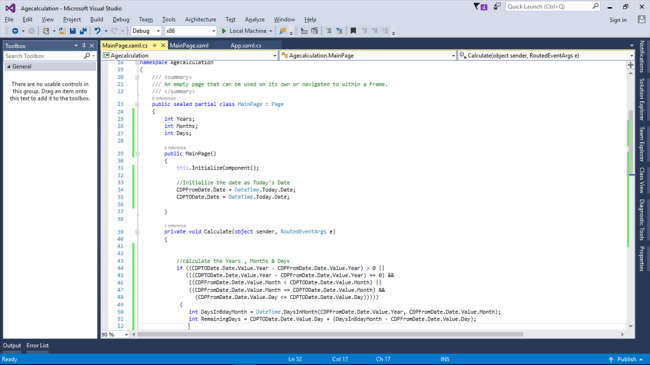The image size is (650, 365).
Task: Open the Solution Explorer side tab
Action: [x=642, y=99]
